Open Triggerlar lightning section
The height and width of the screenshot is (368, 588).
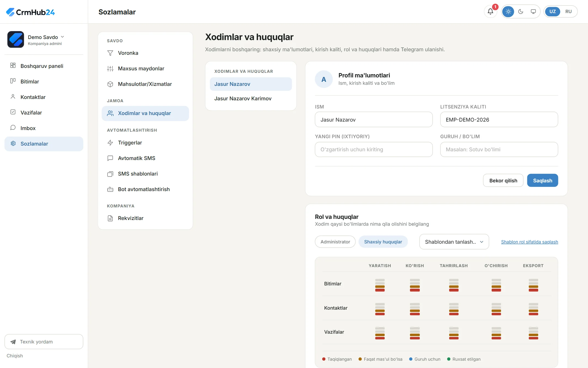145,143
